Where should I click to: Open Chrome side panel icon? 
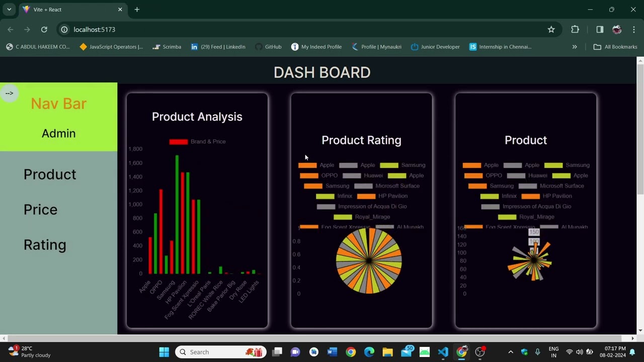600,30
